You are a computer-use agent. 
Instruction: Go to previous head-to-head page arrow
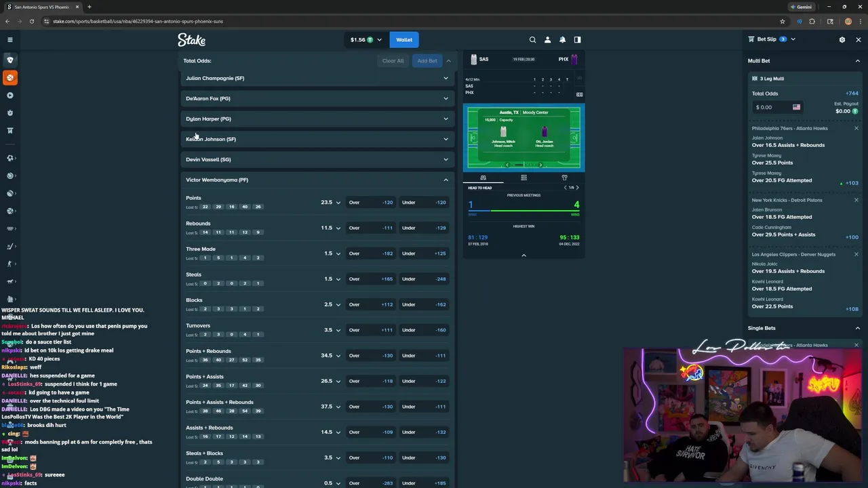565,188
